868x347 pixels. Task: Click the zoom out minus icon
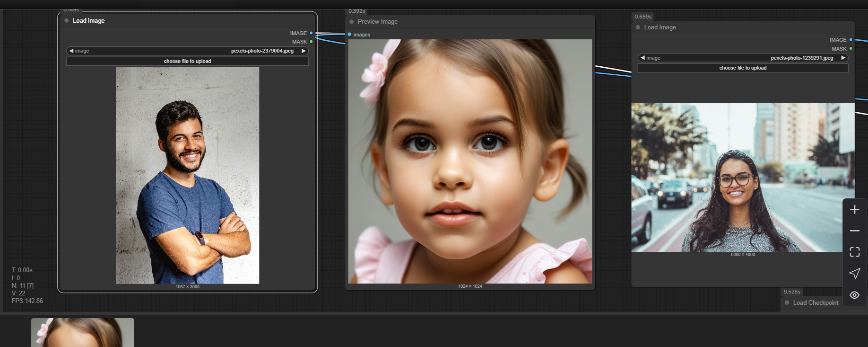(x=854, y=231)
